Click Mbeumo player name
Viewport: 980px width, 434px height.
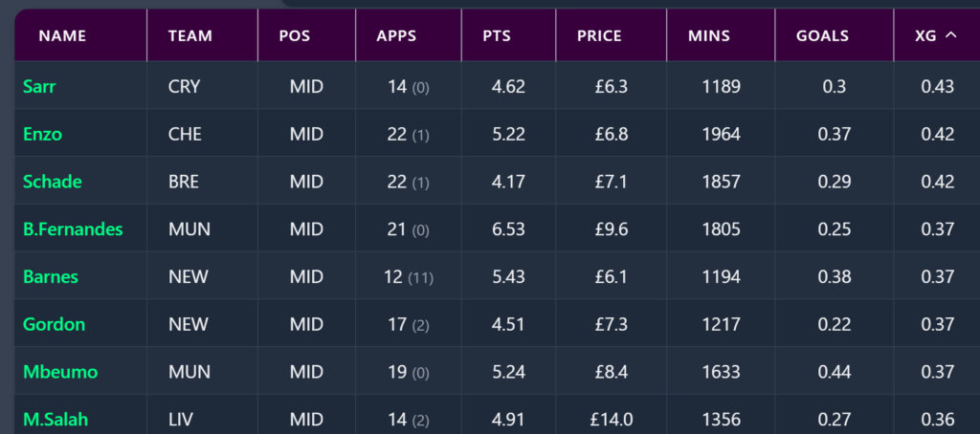tap(60, 373)
